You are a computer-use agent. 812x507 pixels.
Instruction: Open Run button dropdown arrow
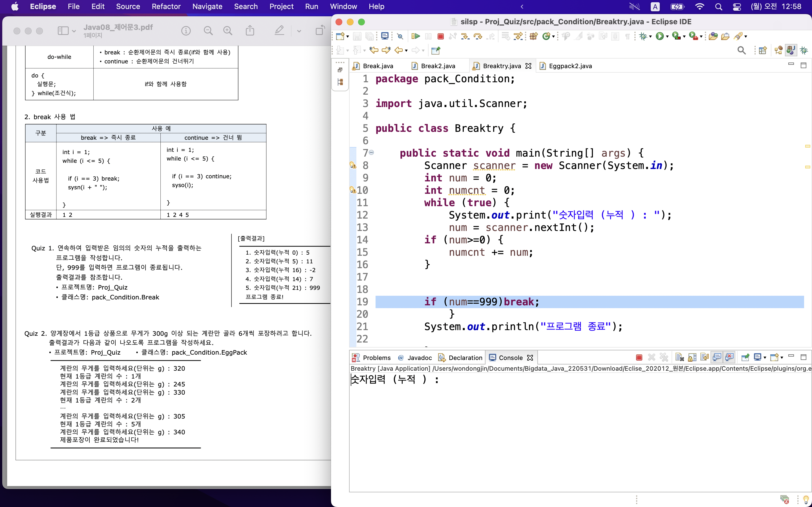667,37
